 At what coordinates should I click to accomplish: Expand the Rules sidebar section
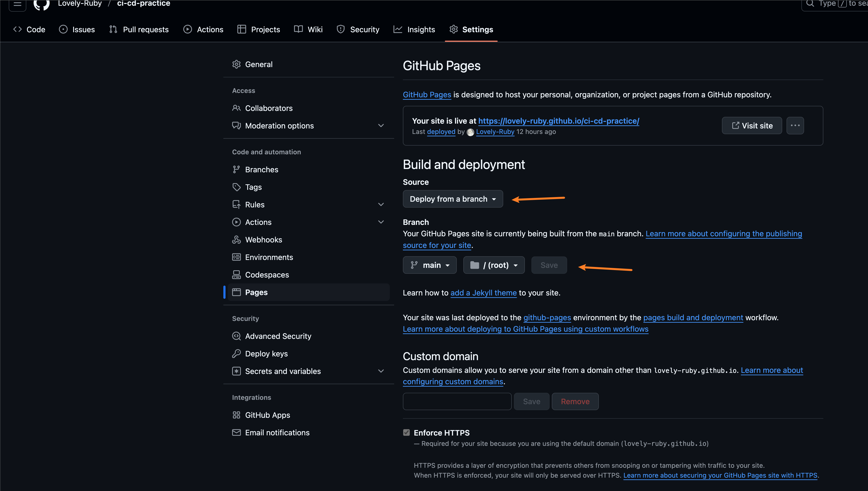[381, 204]
